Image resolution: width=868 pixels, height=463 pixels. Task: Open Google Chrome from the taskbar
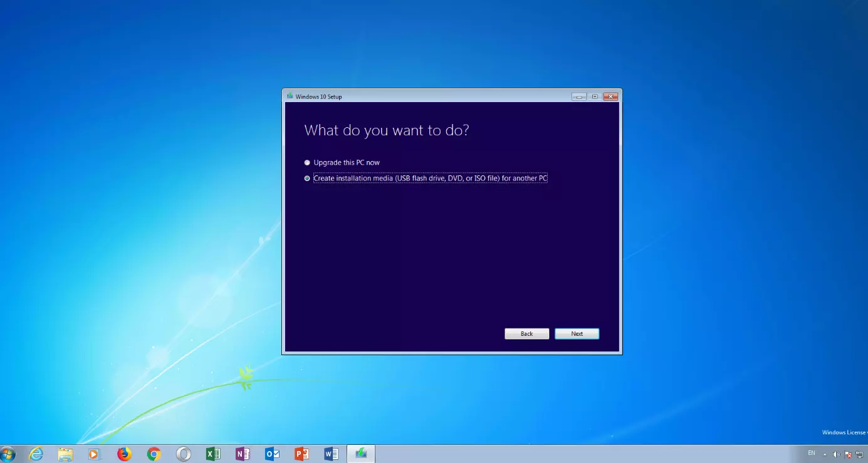click(154, 454)
